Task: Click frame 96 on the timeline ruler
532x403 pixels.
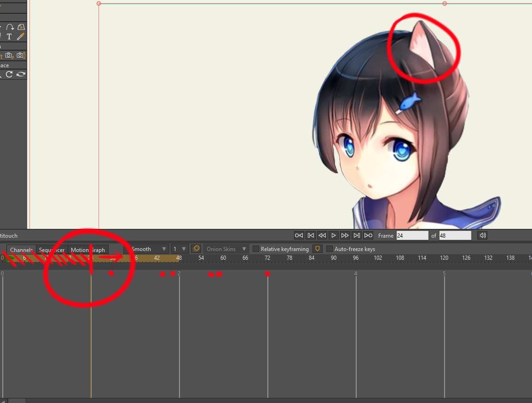Action: pyautogui.click(x=356, y=258)
